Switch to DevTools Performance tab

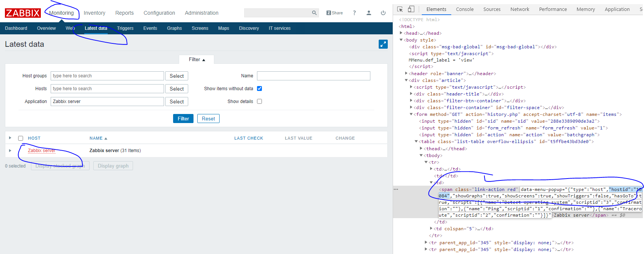click(x=553, y=9)
